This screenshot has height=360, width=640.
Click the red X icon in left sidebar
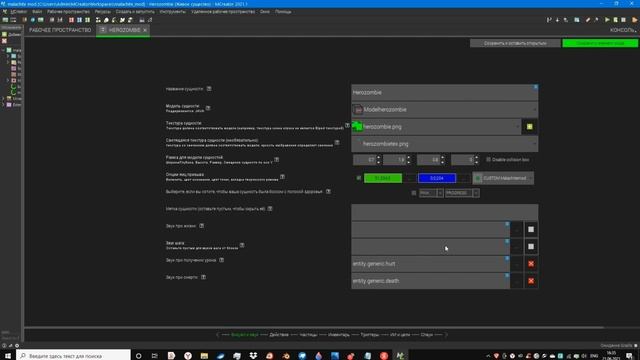(4, 41)
